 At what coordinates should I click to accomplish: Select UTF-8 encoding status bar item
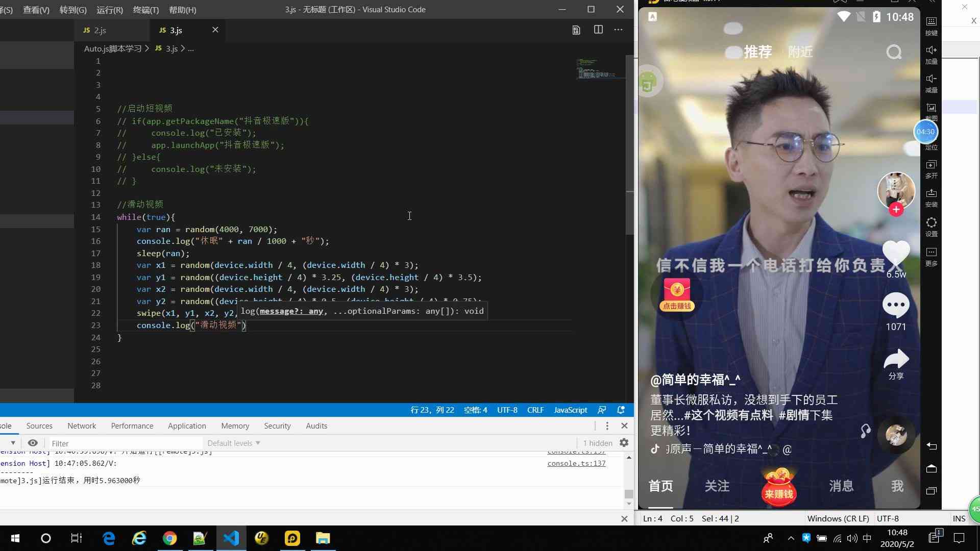click(889, 518)
